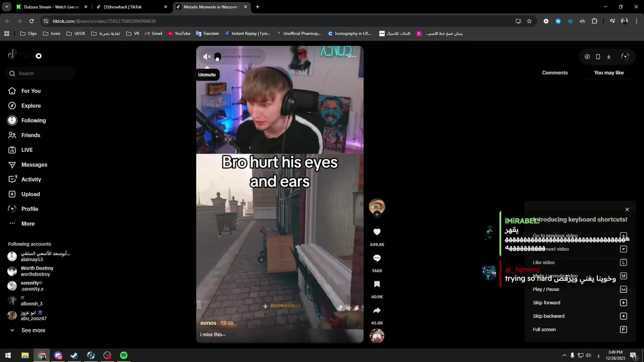Open comments via the speech bubble icon
The height and width of the screenshot is (362, 644).
(377, 258)
